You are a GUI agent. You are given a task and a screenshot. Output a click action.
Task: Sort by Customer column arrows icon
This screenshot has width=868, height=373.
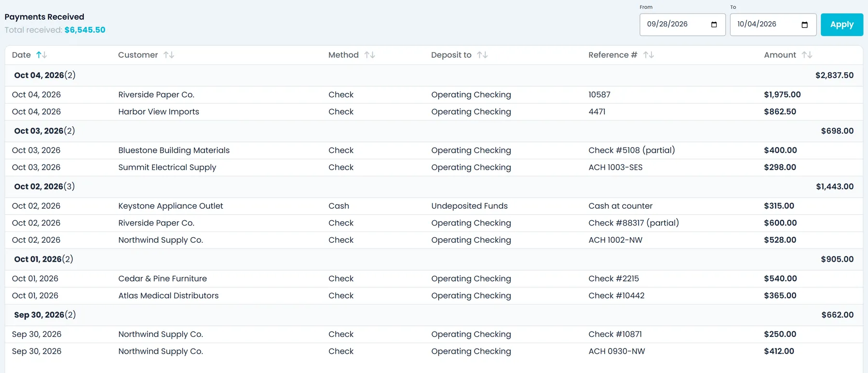(169, 55)
